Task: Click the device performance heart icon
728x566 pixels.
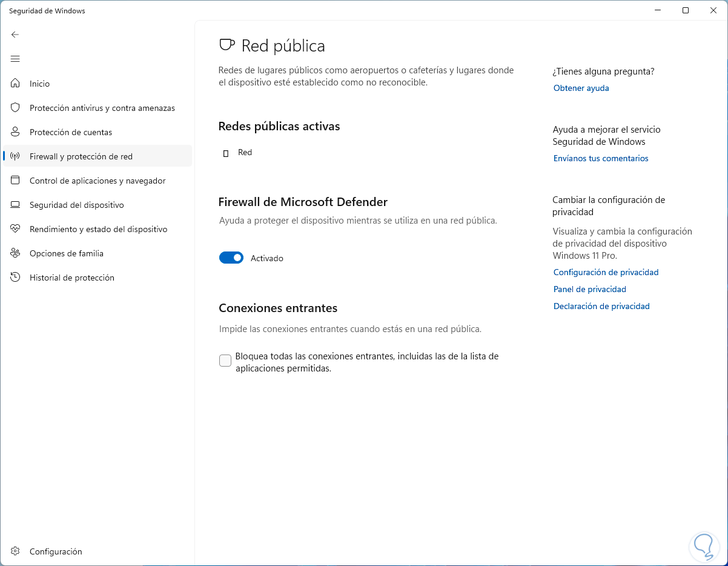Action: (x=16, y=229)
